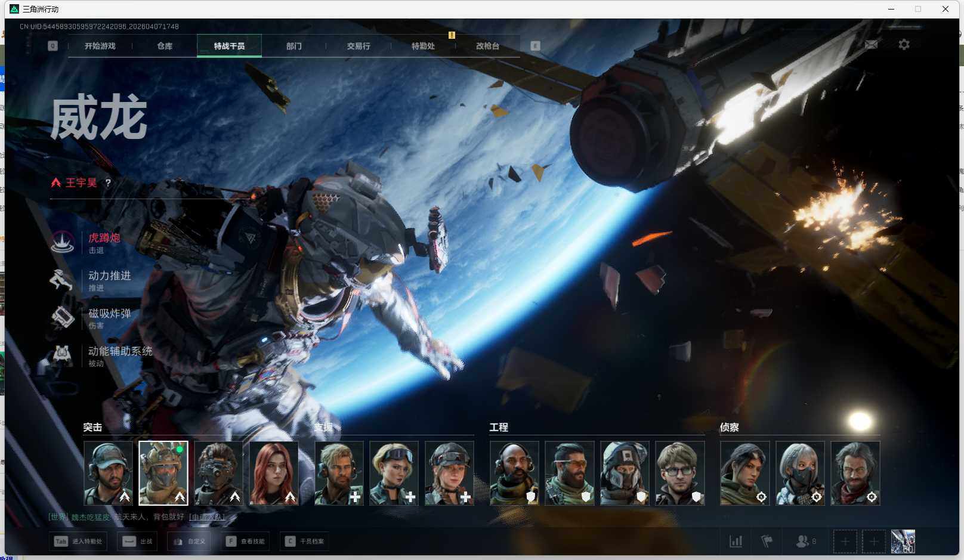The image size is (964, 560).
Task: Select the bearded 侦察 operator with red scarf
Action: click(x=855, y=473)
